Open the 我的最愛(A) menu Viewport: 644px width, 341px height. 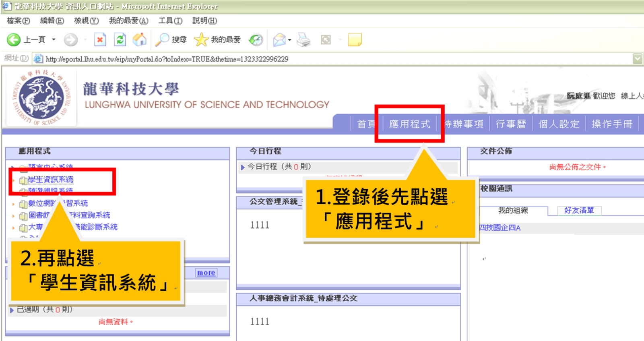coord(129,21)
